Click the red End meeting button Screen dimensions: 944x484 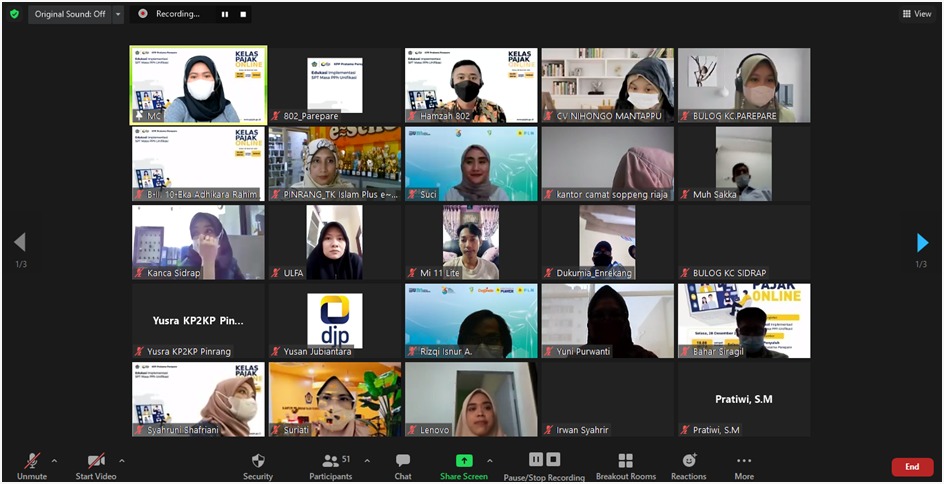pyautogui.click(x=912, y=467)
